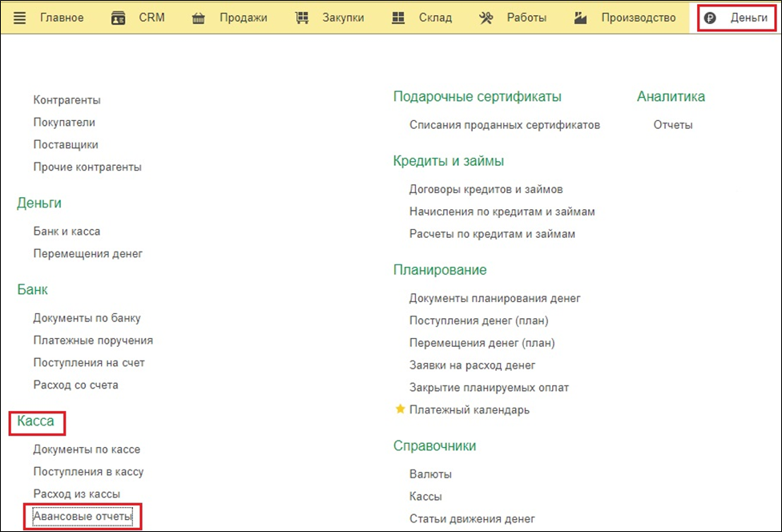This screenshot has height=532, width=782.
Task: Click the Закупки shopping cart icon
Action: (302, 18)
